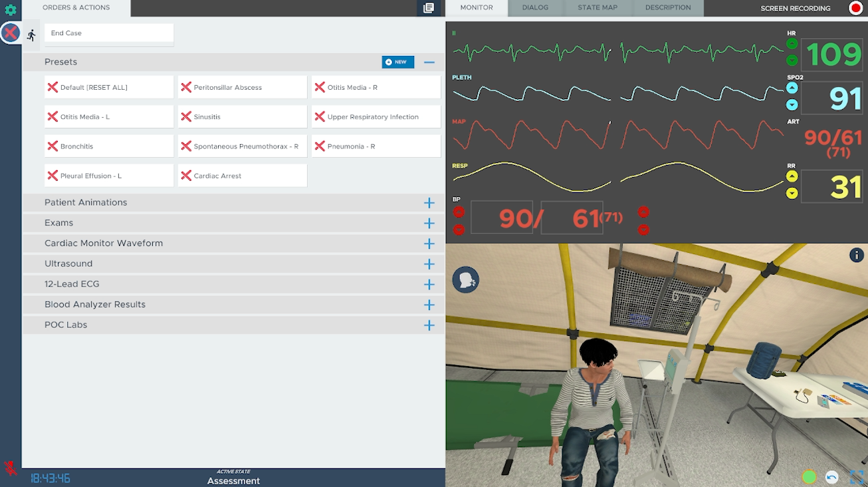Toggle the green status indicator

(x=809, y=477)
